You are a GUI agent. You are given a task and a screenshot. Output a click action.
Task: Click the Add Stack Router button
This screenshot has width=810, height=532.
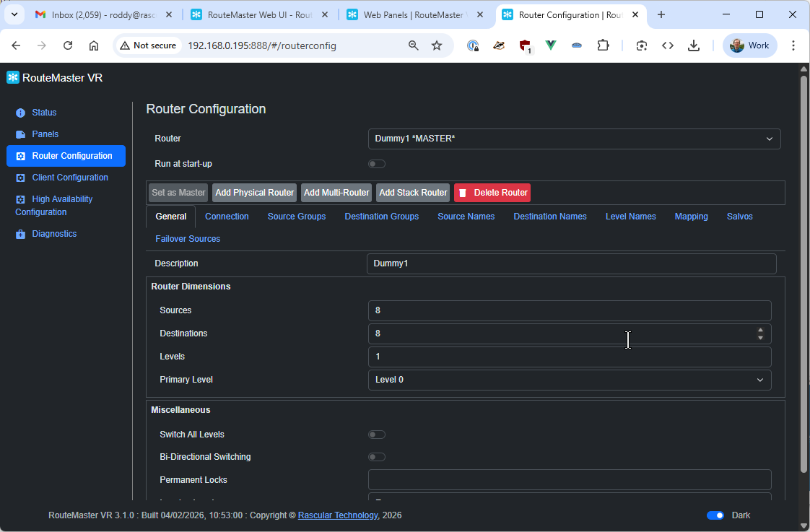pyautogui.click(x=413, y=193)
